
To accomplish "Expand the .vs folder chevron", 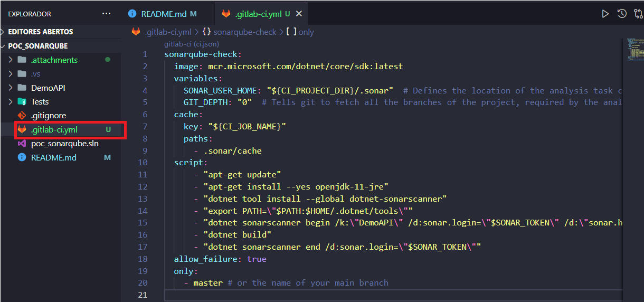I will (x=11, y=73).
